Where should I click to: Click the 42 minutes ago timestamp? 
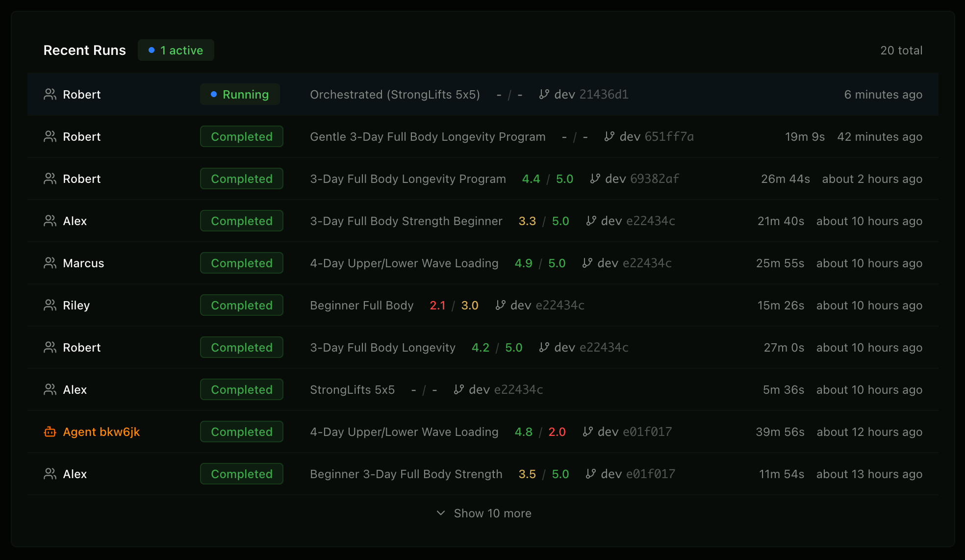click(880, 136)
